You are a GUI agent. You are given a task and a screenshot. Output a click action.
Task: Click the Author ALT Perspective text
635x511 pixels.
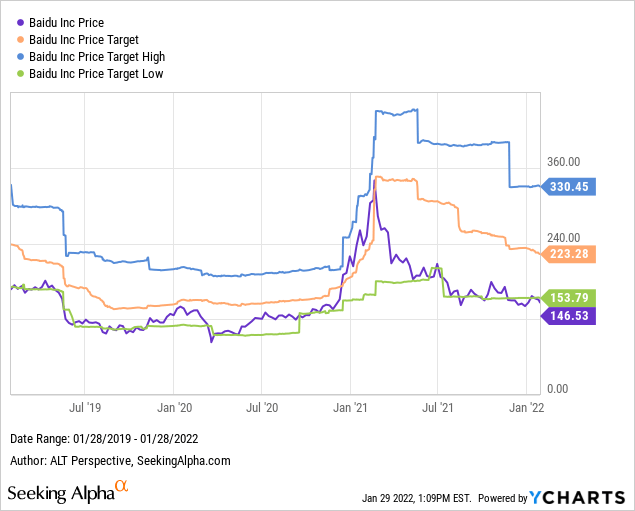click(x=120, y=460)
